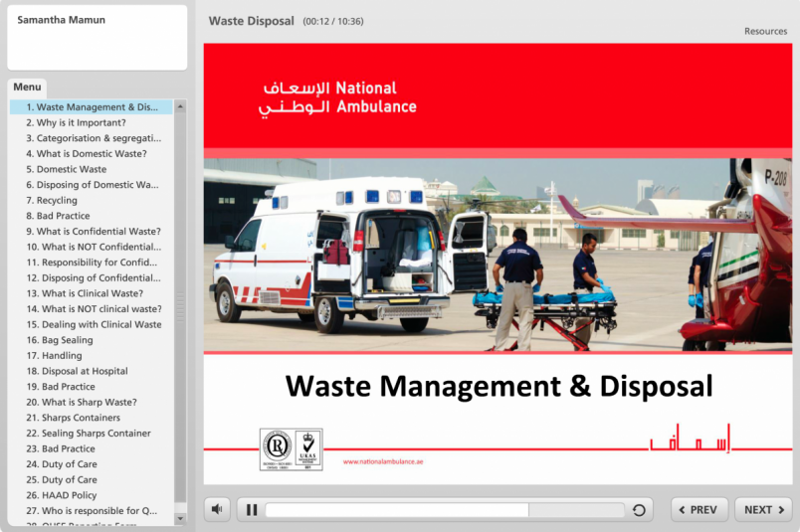Go to '22. Sealing Sharps Container' slide
Viewport: 800px width, 532px height.
point(89,434)
